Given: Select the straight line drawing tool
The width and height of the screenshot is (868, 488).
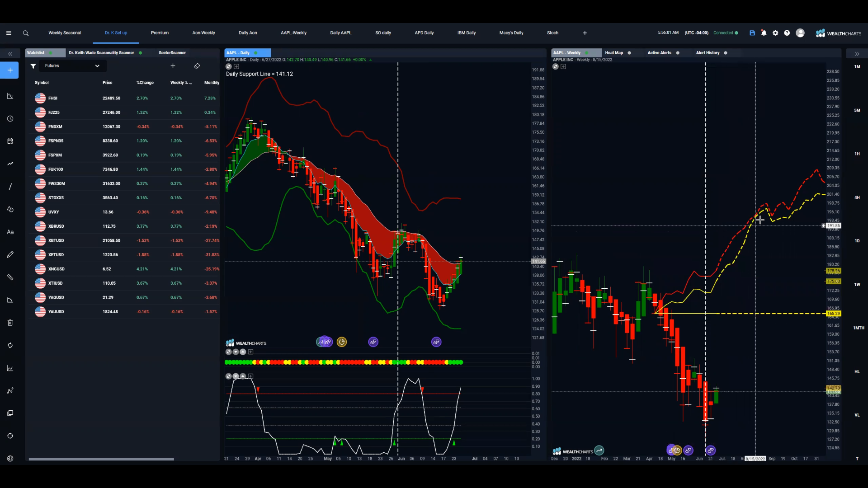Looking at the screenshot, I should point(10,187).
